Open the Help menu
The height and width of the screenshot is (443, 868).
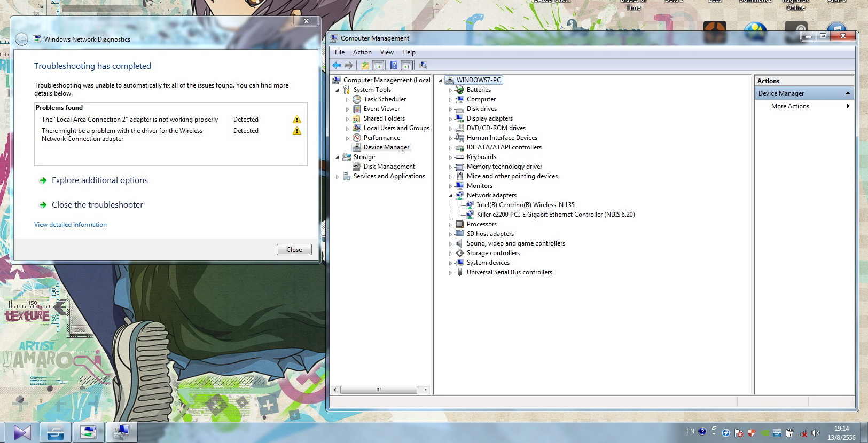(x=409, y=52)
